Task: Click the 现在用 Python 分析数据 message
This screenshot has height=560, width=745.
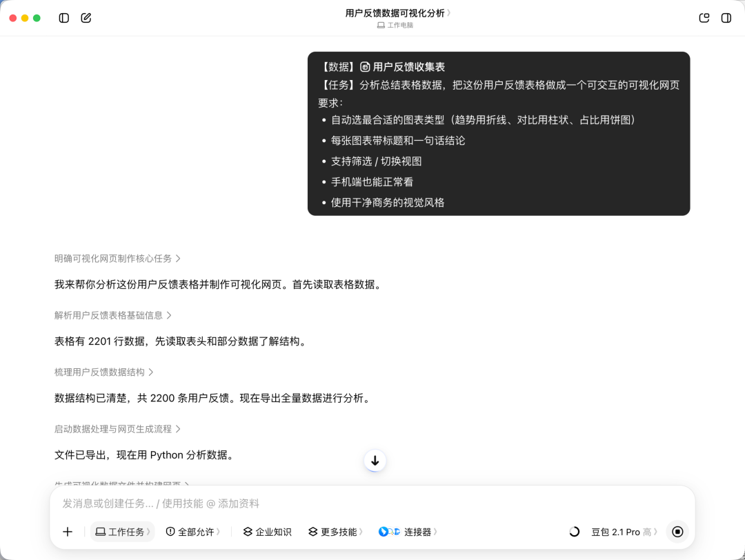Action: pyautogui.click(x=145, y=455)
